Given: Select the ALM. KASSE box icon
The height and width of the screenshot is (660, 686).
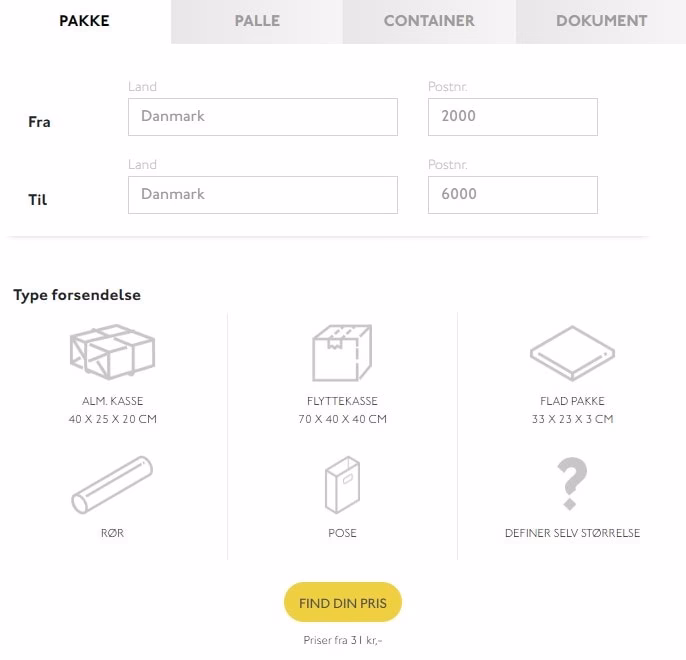Looking at the screenshot, I should [x=112, y=352].
